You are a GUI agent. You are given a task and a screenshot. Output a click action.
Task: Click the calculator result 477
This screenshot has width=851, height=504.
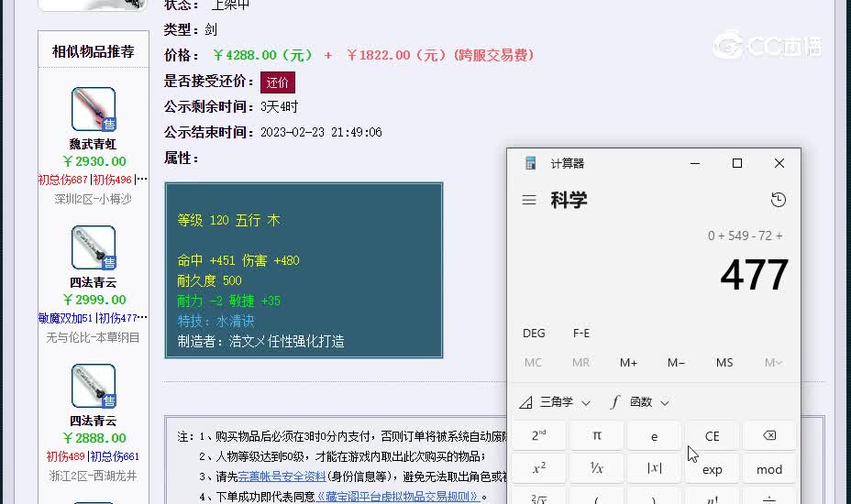[x=754, y=275]
